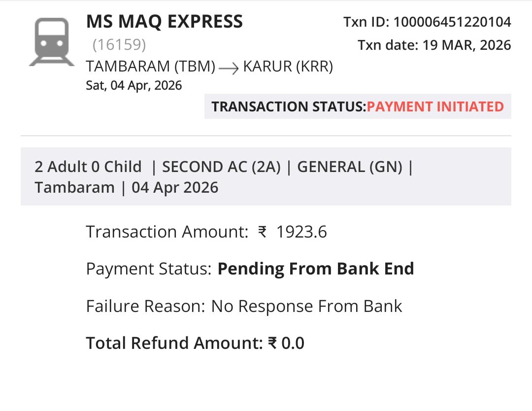532x411 pixels.
Task: Click the Transaction Amount 1923.6 value
Action: coord(301,232)
